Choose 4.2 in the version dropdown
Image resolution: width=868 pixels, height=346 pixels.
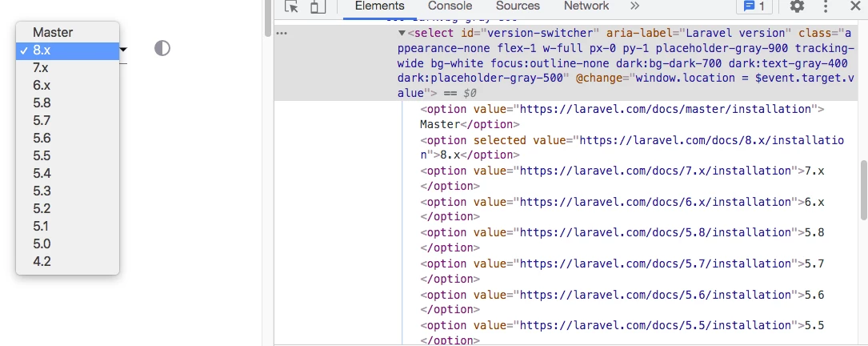pyautogui.click(x=67, y=261)
